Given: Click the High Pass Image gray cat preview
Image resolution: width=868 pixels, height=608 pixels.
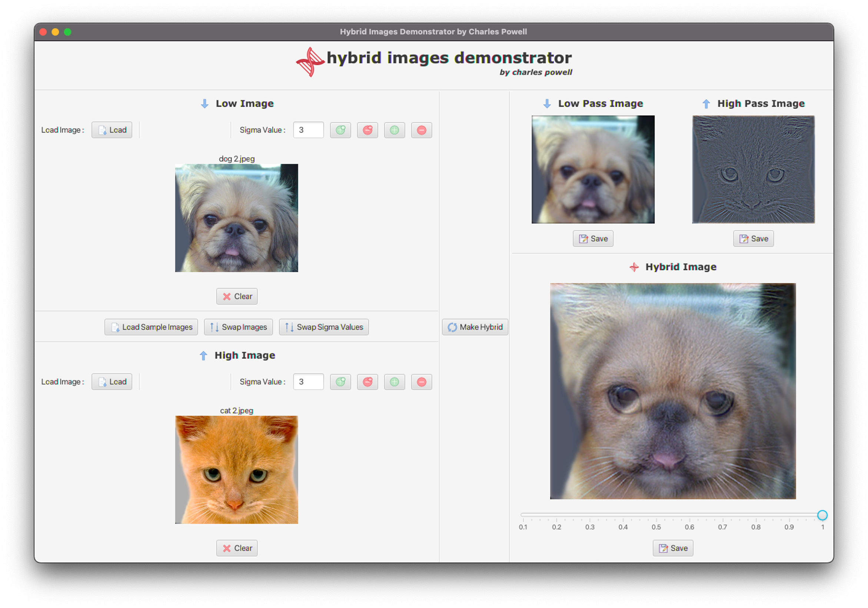Looking at the screenshot, I should point(754,169).
